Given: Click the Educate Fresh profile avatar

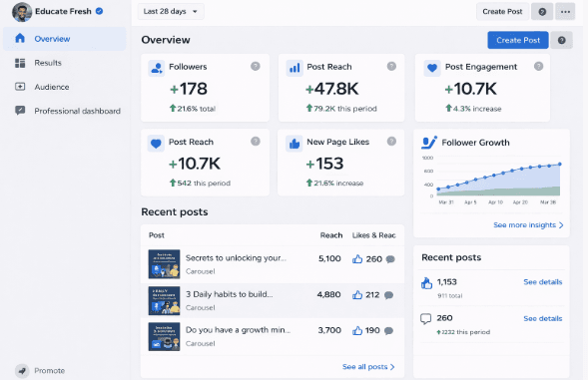Looking at the screenshot, I should tap(22, 12).
